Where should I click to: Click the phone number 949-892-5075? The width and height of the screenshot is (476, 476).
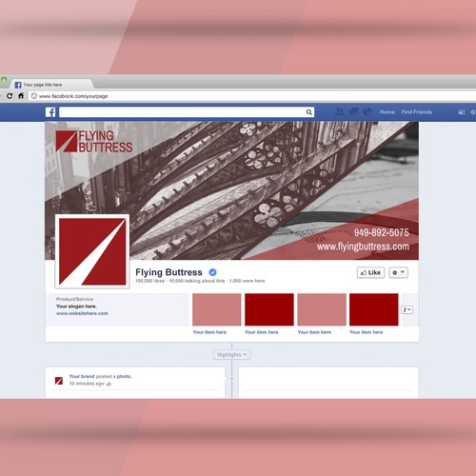coord(382,232)
